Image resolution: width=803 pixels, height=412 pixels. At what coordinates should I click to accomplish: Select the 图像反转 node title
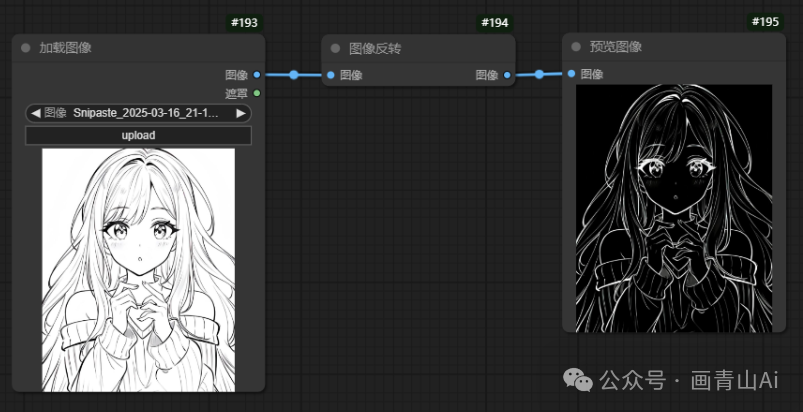click(x=375, y=49)
